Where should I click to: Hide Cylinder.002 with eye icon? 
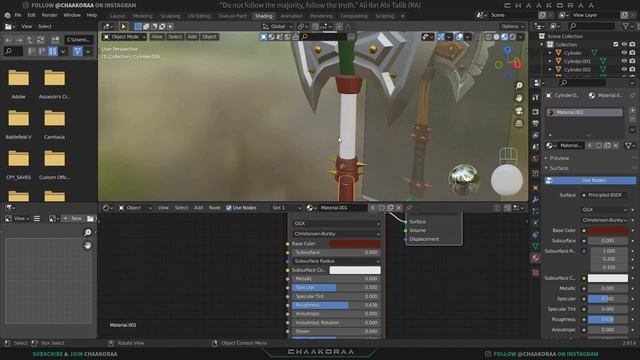tap(624, 69)
